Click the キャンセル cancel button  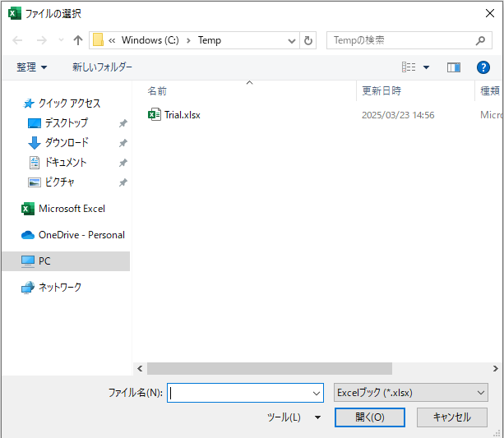(x=451, y=417)
